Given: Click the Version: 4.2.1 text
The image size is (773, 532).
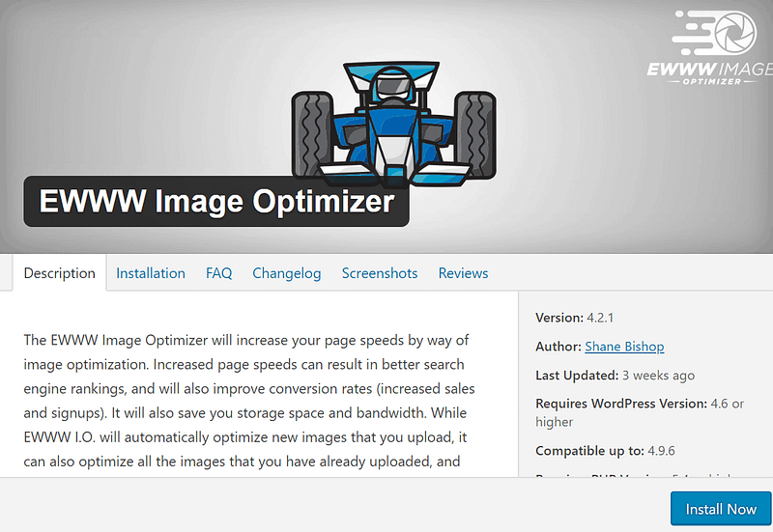Looking at the screenshot, I should point(574,318).
